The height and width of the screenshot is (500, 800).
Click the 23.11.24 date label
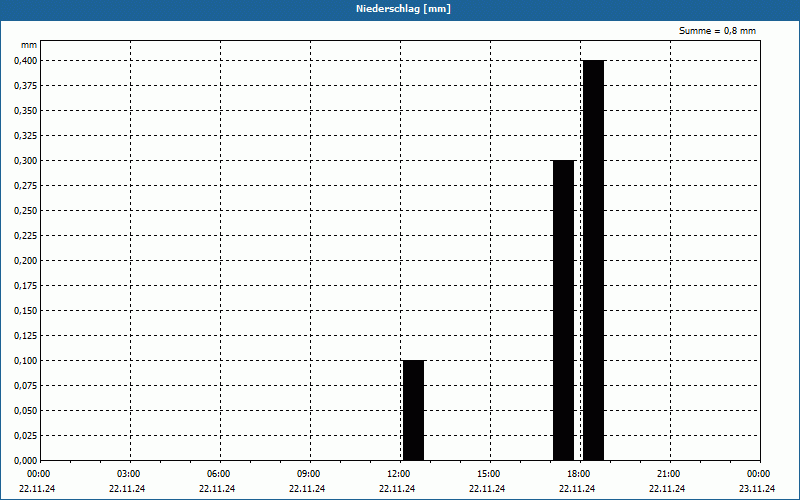click(757, 489)
